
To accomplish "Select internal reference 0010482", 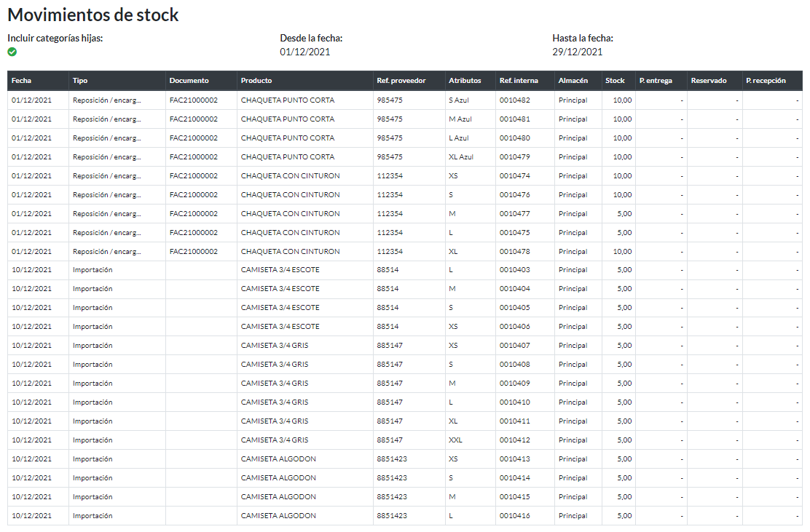I will (x=511, y=100).
